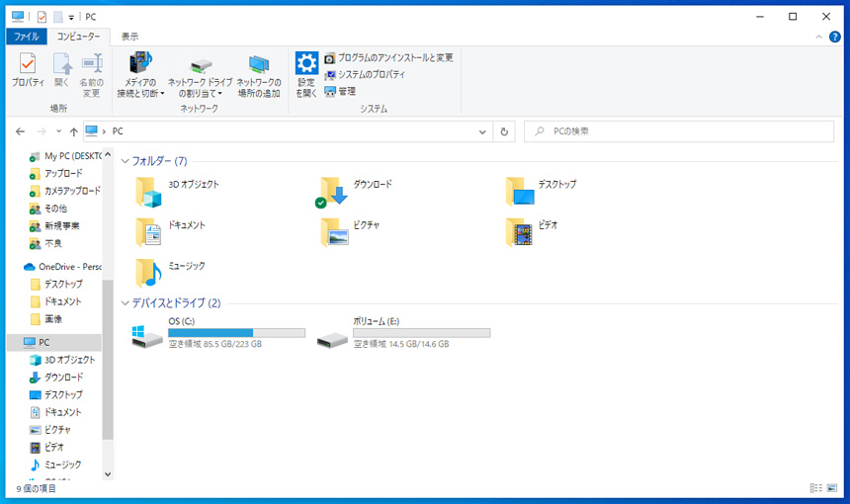Viewport: 850px width, 504px height.
Task: Open 新規事業 in the sidebar
Action: 54,226
